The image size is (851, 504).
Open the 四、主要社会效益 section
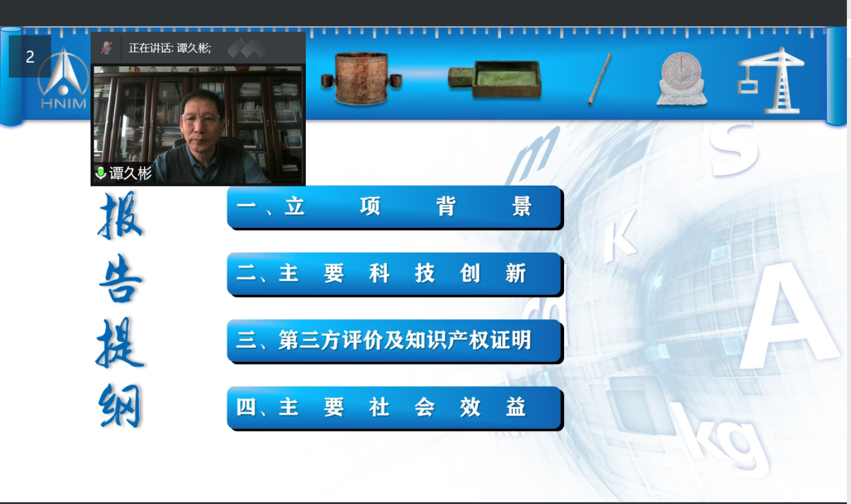pos(394,408)
